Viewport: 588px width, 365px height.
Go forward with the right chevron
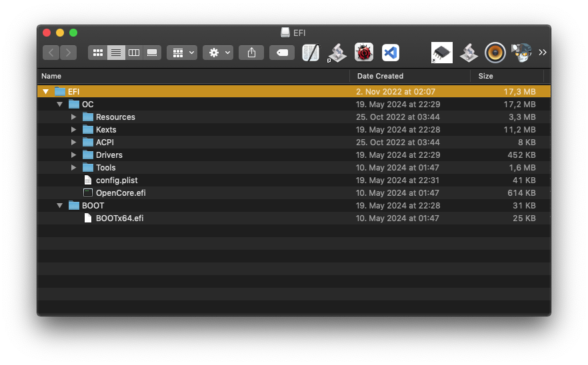tap(68, 53)
